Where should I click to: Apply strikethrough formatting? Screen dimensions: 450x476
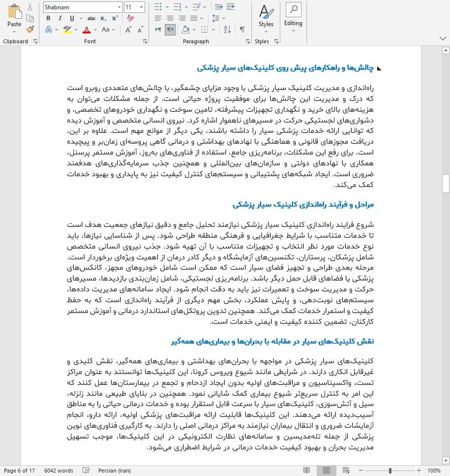91,18
